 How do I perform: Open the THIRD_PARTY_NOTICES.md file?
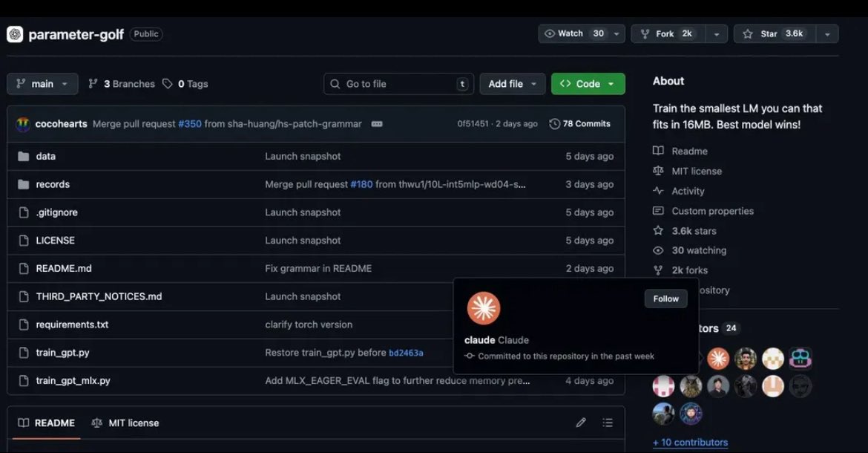pos(99,296)
